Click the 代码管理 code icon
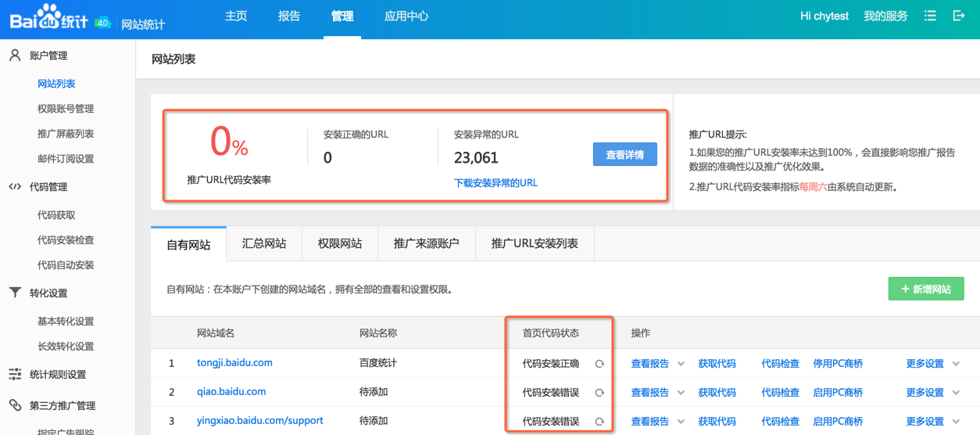The height and width of the screenshot is (435, 980). [x=15, y=187]
